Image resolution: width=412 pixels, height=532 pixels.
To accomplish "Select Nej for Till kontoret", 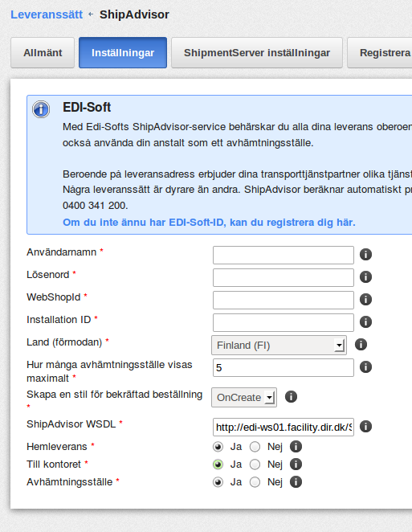I will [x=255, y=464].
